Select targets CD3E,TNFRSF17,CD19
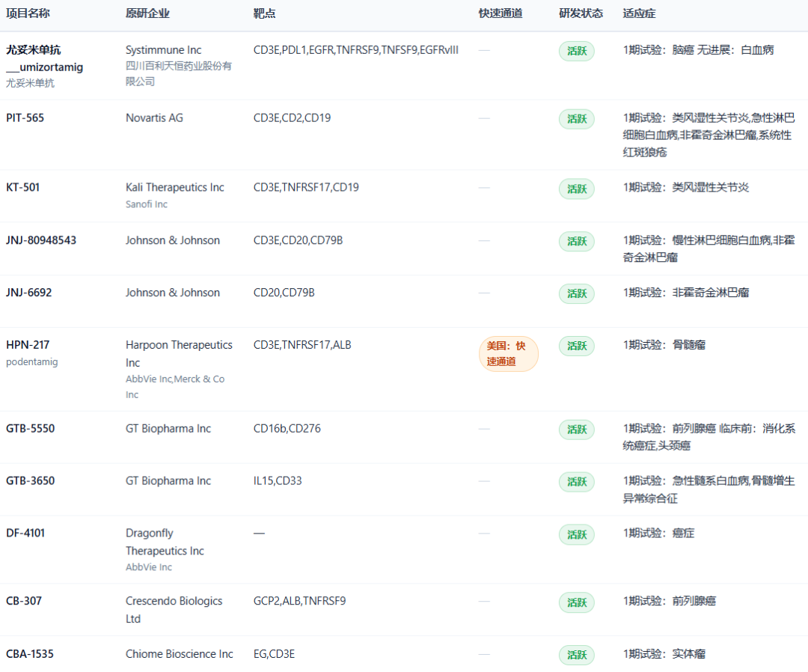808x672 pixels. [x=306, y=188]
